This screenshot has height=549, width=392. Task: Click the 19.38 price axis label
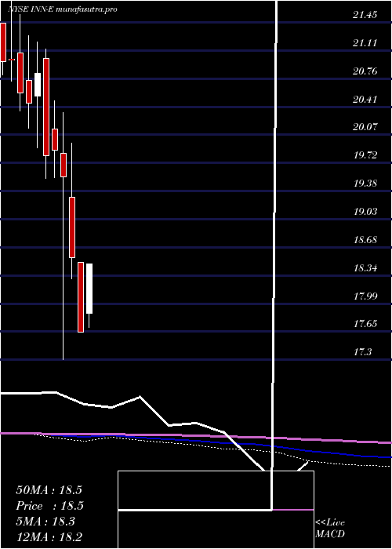tap(365, 184)
